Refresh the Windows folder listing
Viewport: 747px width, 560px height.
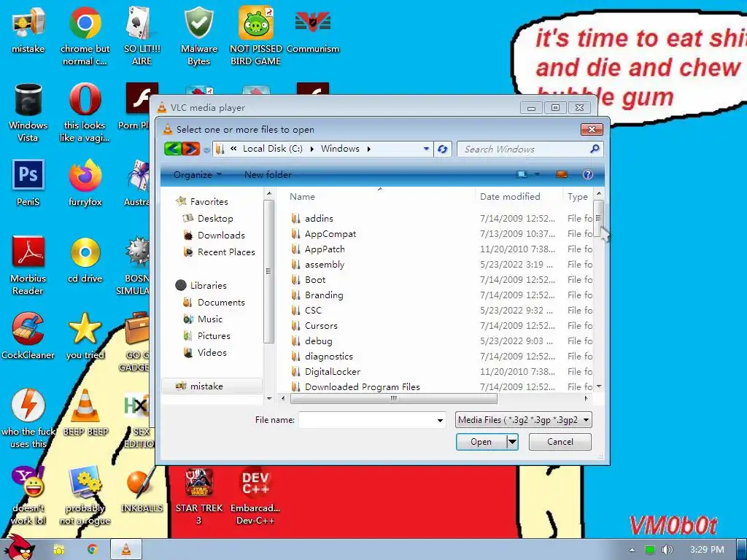pos(443,149)
